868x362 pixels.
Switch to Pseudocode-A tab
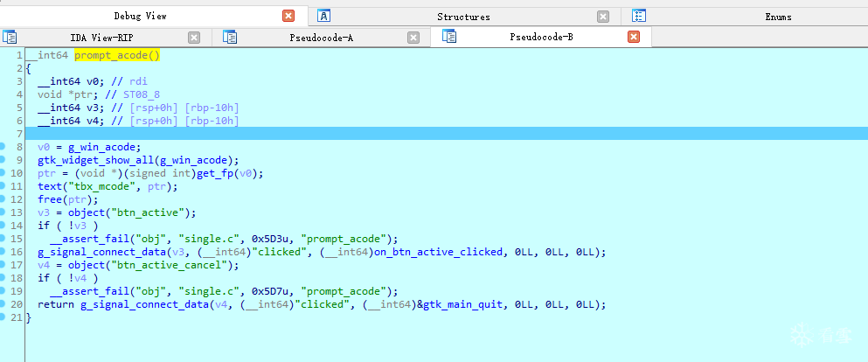(x=321, y=38)
